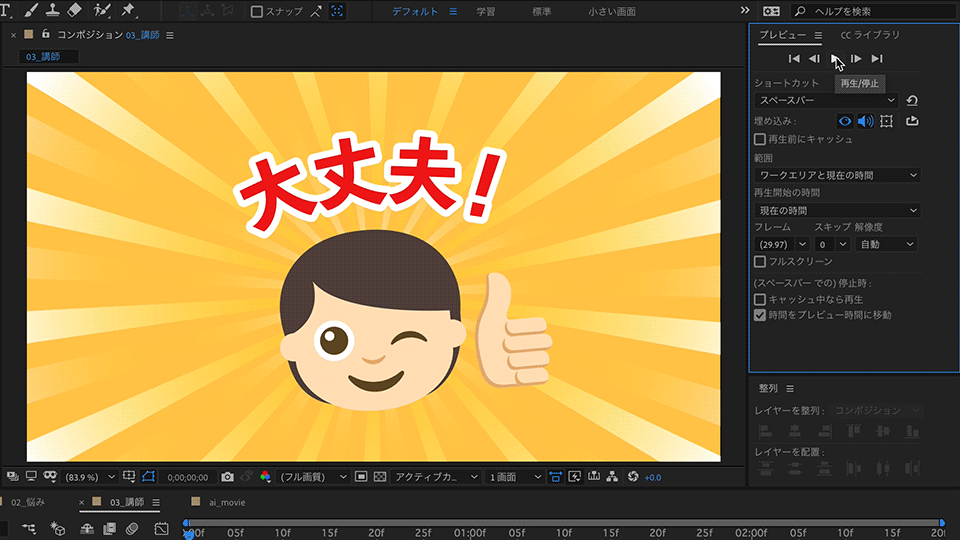Check the 再生前にキャッシュ checkbox
The image size is (960, 540).
pyautogui.click(x=760, y=140)
